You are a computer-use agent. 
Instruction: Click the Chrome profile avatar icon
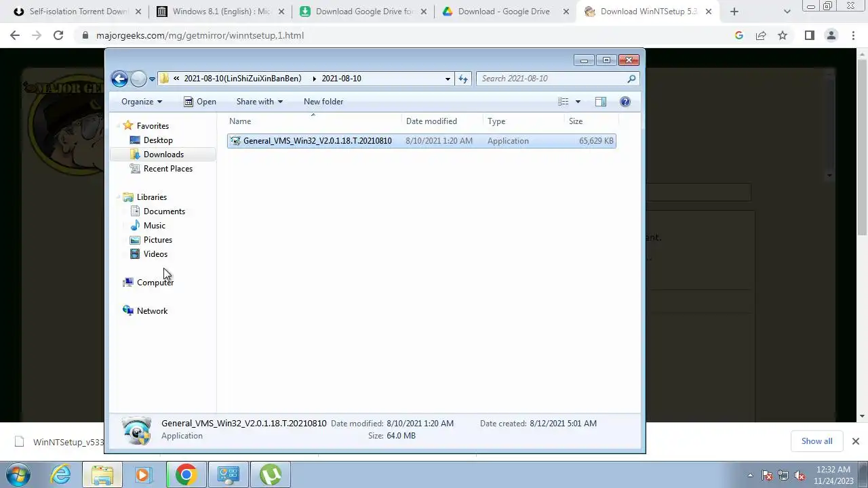(x=831, y=35)
